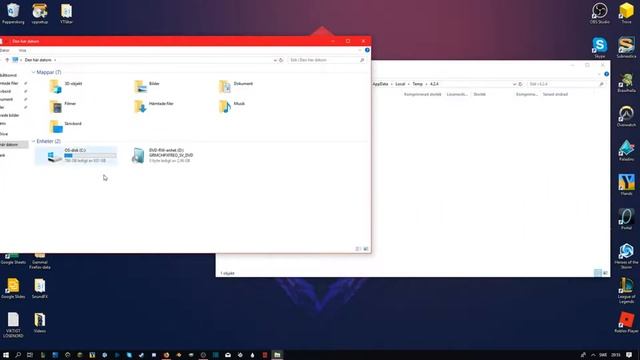Click the search box in front Explorer window
Screen dimensions: 640x360
(327, 60)
